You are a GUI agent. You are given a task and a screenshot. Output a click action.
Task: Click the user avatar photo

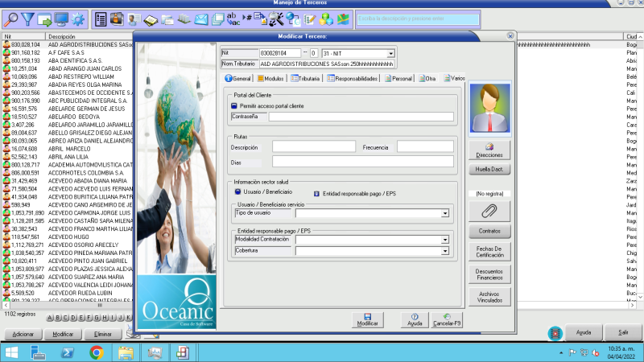click(x=490, y=109)
